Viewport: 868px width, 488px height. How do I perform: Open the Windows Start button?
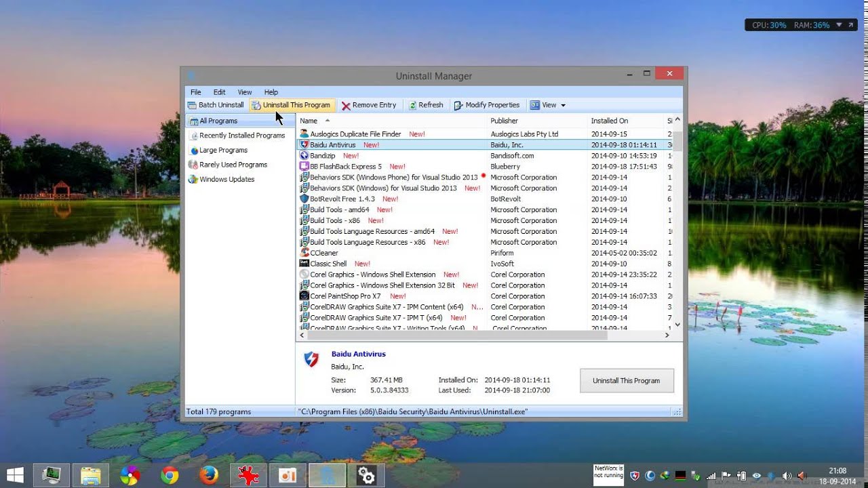coord(15,476)
